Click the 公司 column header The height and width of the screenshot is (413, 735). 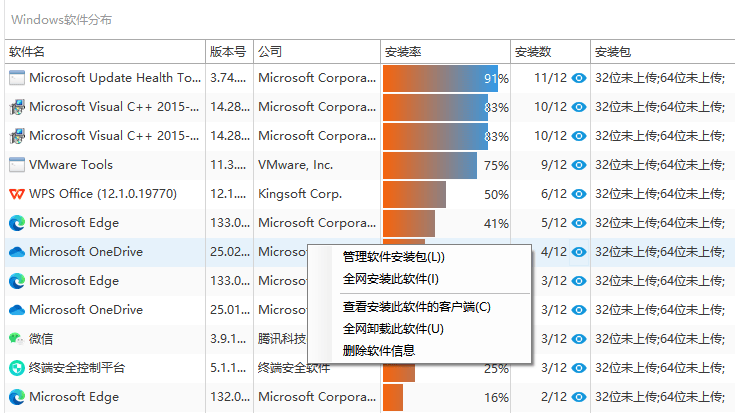pyautogui.click(x=317, y=52)
